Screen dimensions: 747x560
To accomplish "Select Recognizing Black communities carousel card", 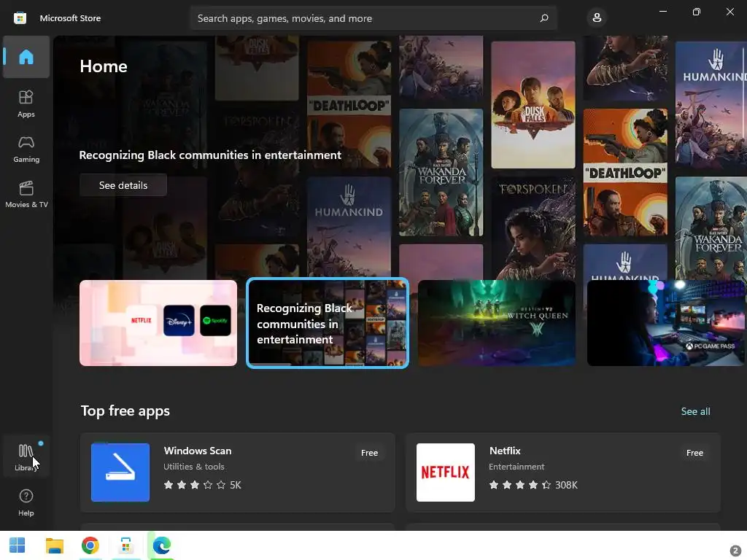I will pos(328,323).
